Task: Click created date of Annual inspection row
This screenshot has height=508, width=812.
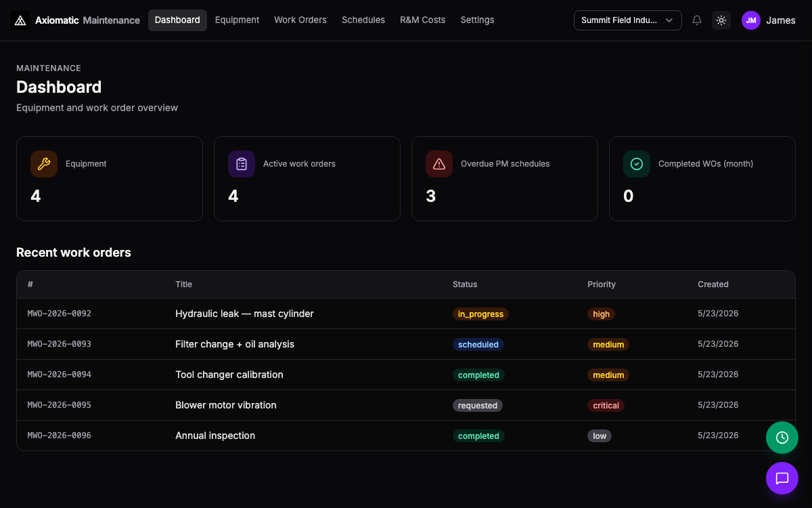Action: tap(718, 436)
